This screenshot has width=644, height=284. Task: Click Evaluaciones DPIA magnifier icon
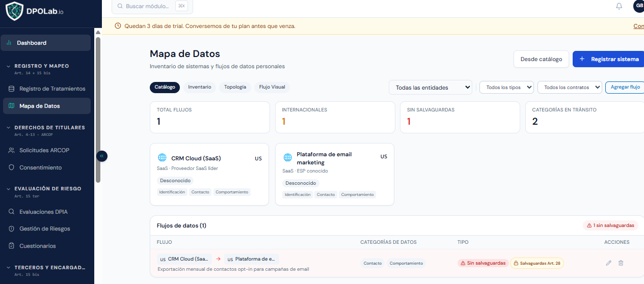[12, 212]
